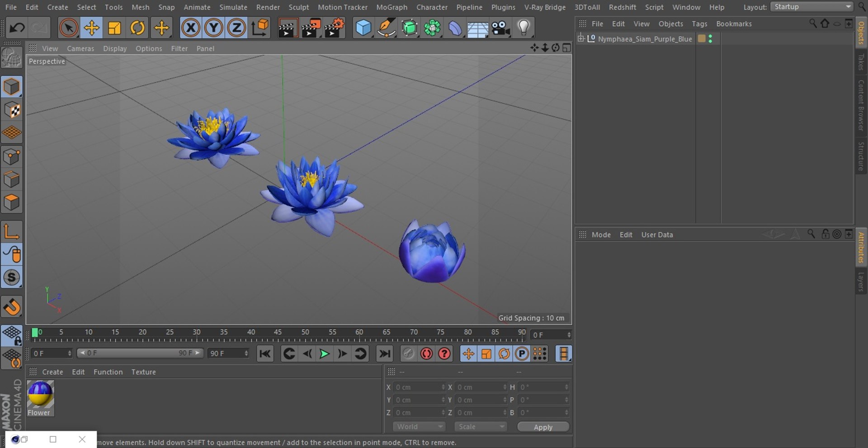Add a Light object
868x448 pixels.
tap(524, 28)
